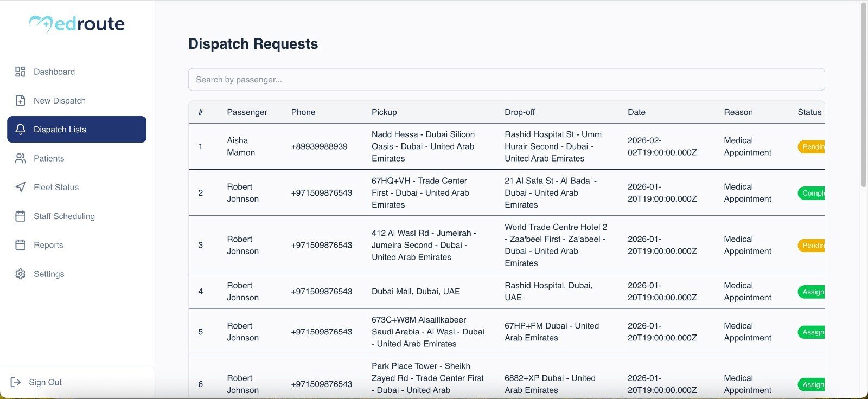Click the Sign Out link
868x399 pixels.
[x=45, y=382]
